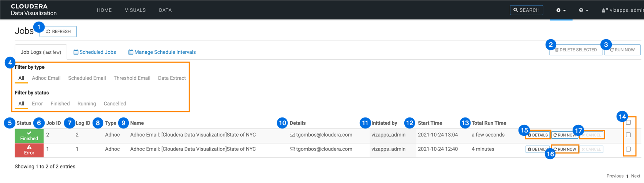Click the Refresh jobs button
This screenshot has height=183, width=644.
[59, 31]
